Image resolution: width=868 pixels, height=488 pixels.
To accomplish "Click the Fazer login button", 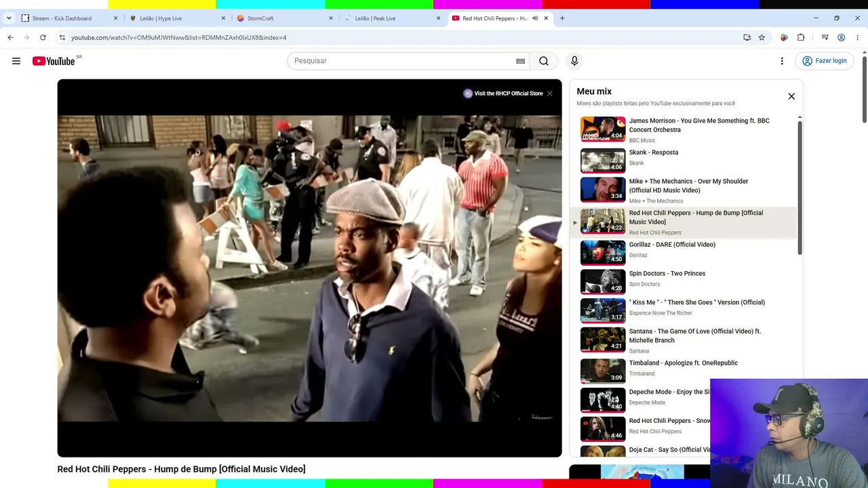I will tap(824, 61).
